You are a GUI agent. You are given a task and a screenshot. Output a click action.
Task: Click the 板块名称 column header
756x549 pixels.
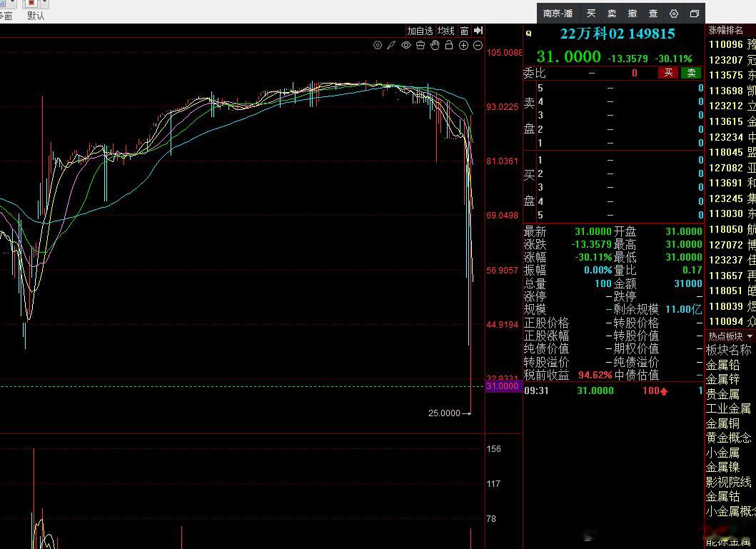click(729, 350)
